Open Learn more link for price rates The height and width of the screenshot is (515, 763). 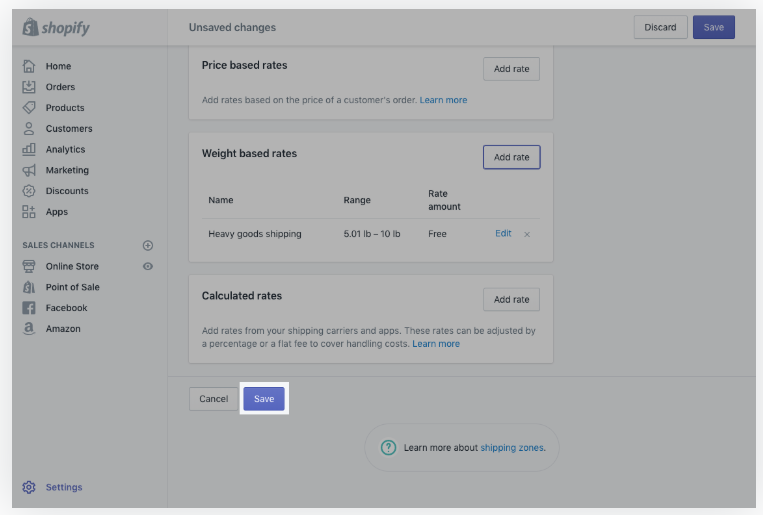pos(443,100)
